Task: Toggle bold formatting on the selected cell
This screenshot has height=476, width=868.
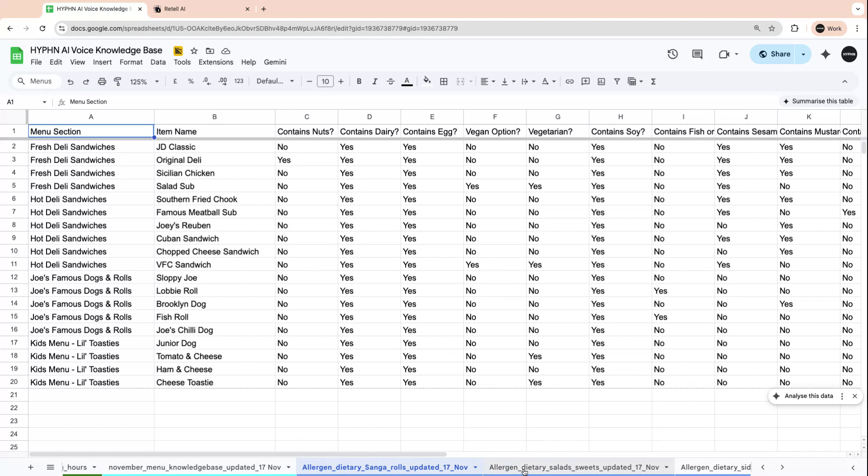Action: coord(359,81)
